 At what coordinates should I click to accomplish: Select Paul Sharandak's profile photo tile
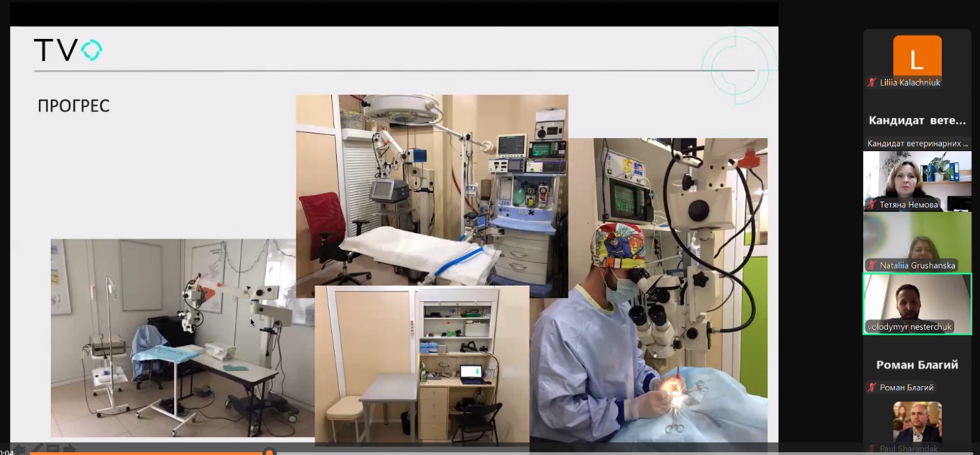(917, 422)
